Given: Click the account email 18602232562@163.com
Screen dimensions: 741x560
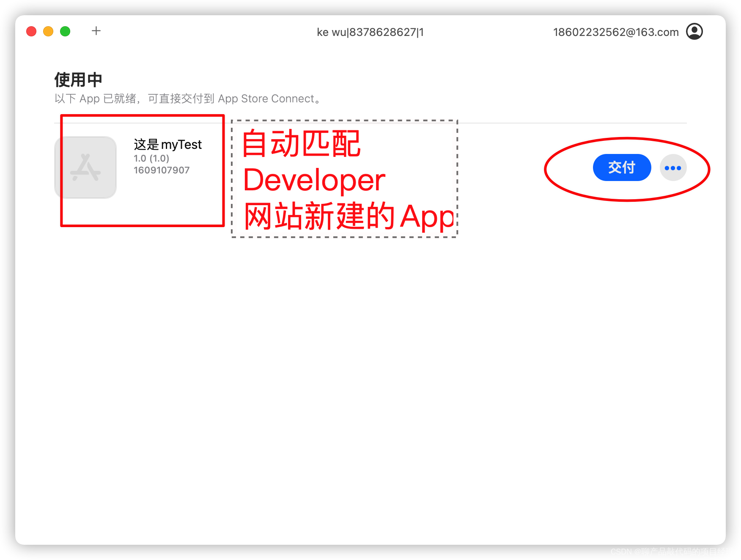Looking at the screenshot, I should [x=616, y=32].
